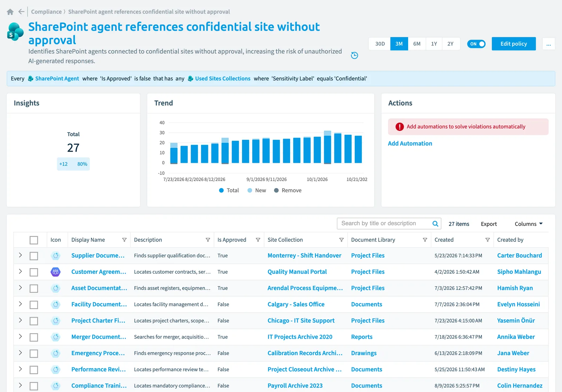Screen dimensions: 562x392
Task: Toggle the Total legend swatch
Action: tap(221, 190)
